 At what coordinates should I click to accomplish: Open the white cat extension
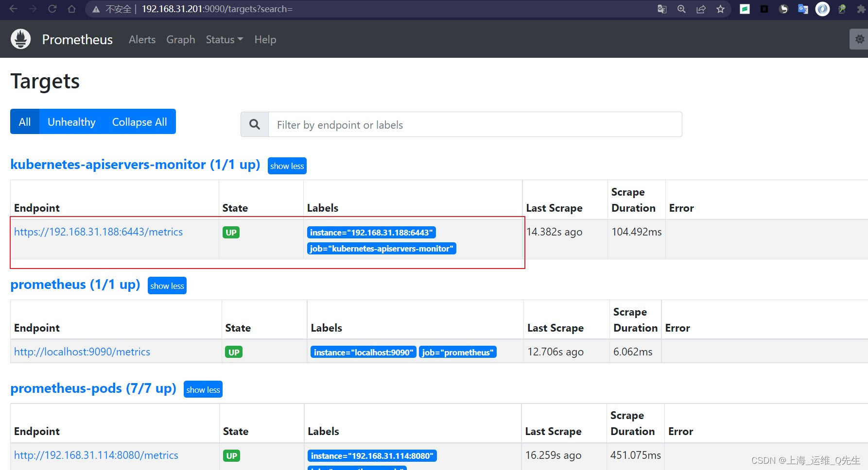click(x=783, y=9)
